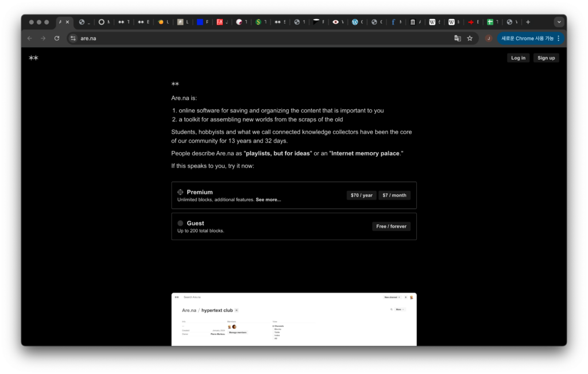Click the Premium plan icon

click(x=180, y=192)
